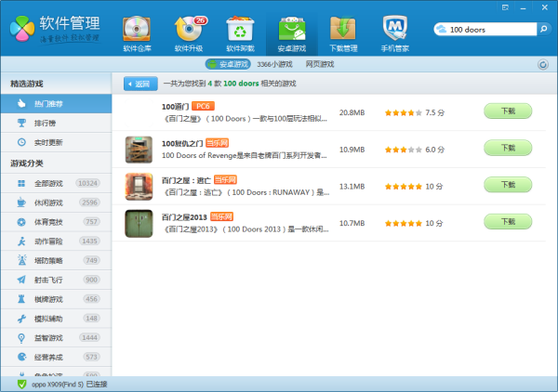
Task: Switch to the 安卓游戏 sub-tab
Action: (x=228, y=64)
